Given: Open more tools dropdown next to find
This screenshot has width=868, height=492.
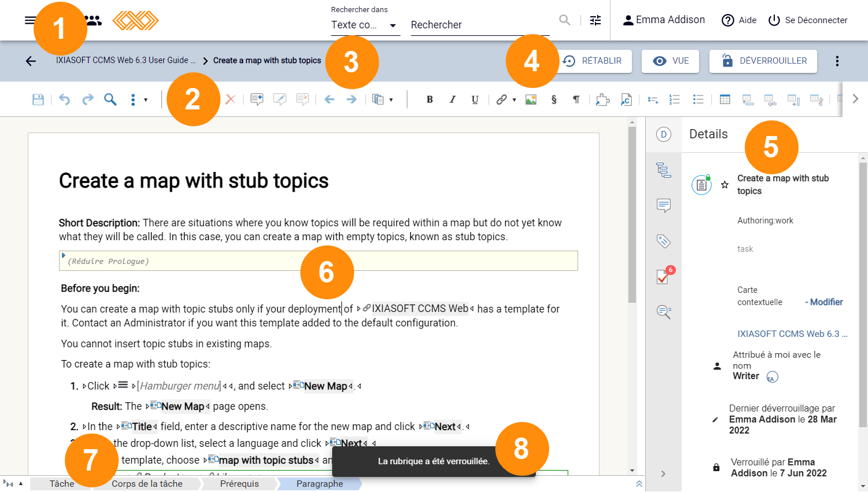Looking at the screenshot, I should click(x=138, y=100).
